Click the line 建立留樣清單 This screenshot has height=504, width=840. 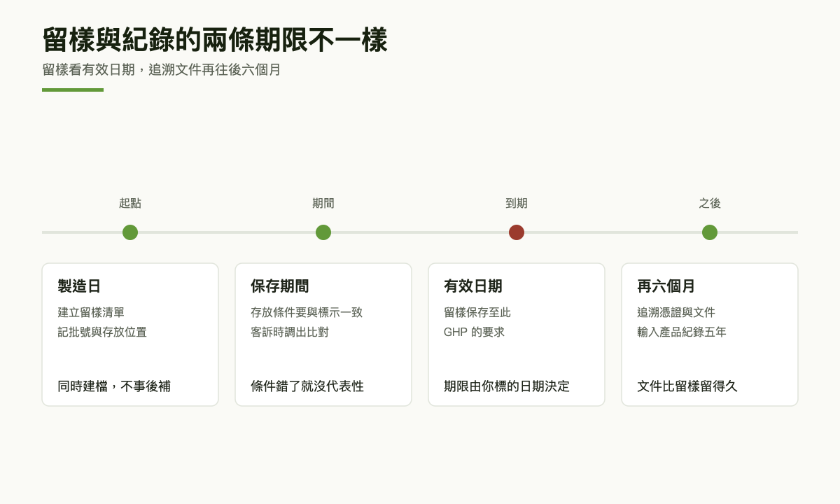91,312
